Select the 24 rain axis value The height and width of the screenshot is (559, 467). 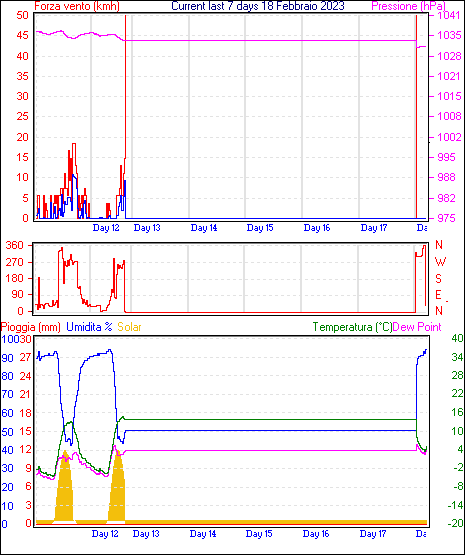pyautogui.click(x=25, y=376)
